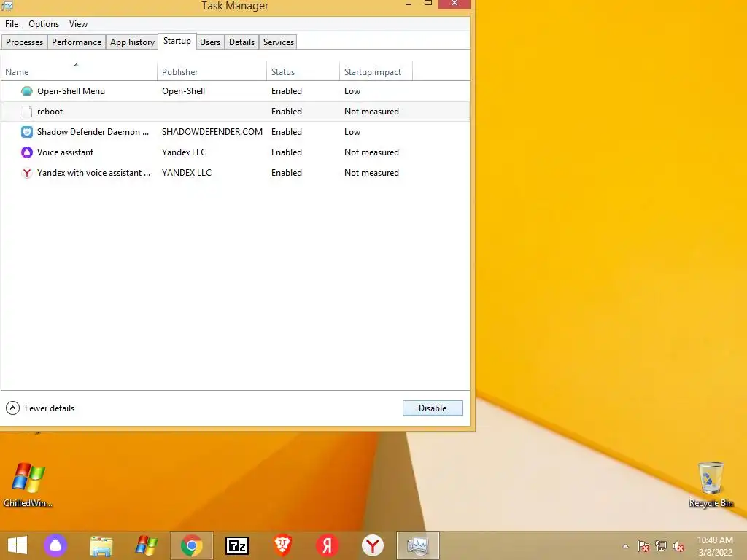
Task: Open 7-Zip from the taskbar
Action: click(x=237, y=545)
